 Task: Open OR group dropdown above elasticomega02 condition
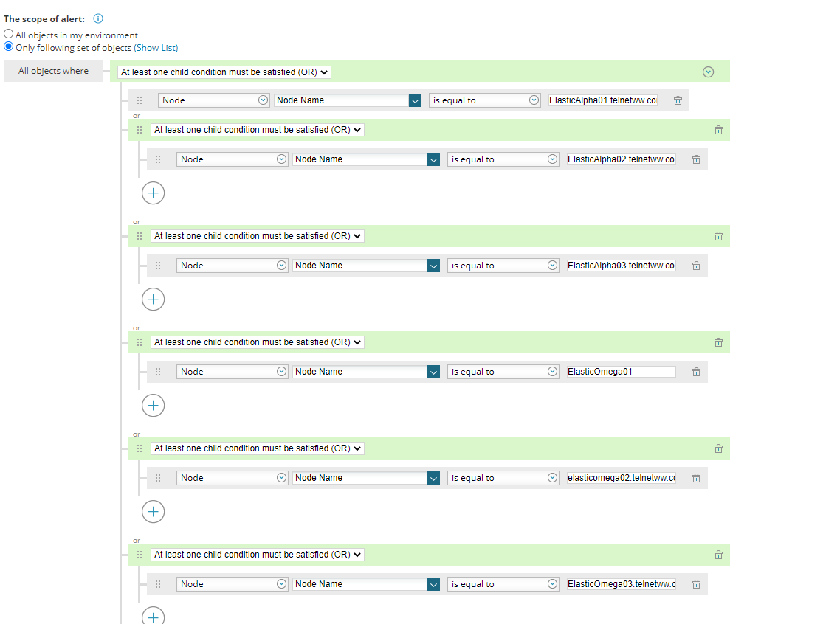(x=258, y=448)
